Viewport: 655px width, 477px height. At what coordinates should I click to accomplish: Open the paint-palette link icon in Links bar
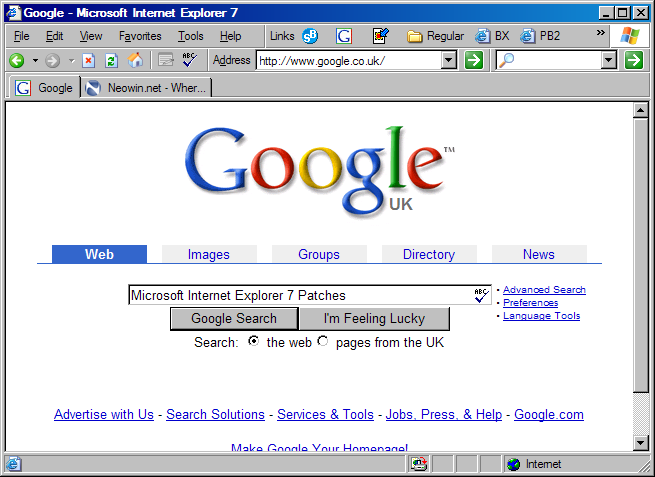click(x=381, y=36)
